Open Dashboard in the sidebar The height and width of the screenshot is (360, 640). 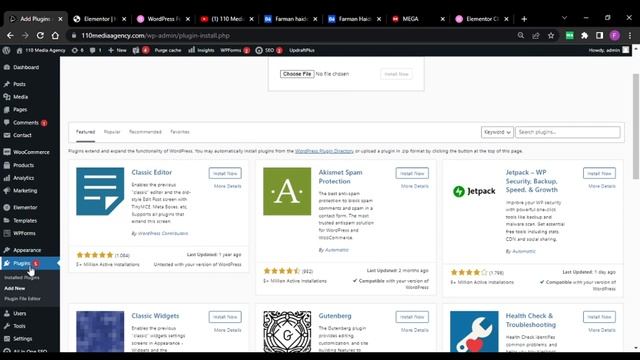(26, 67)
